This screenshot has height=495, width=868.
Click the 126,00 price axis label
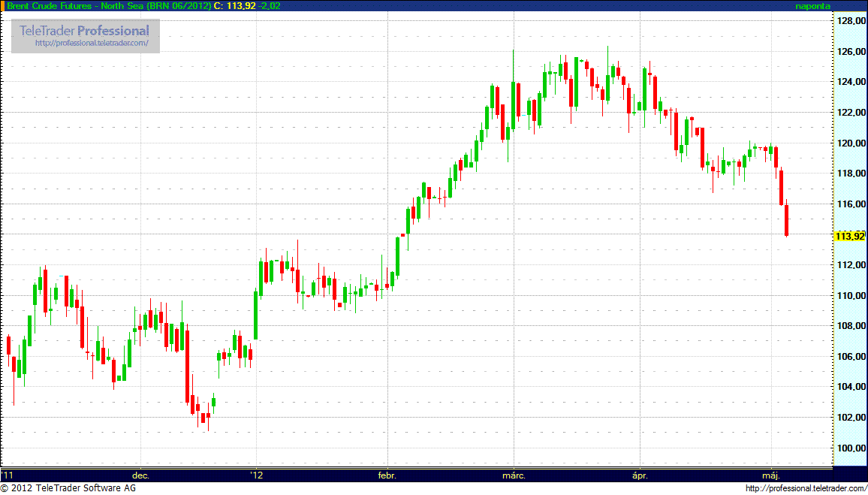pos(851,52)
